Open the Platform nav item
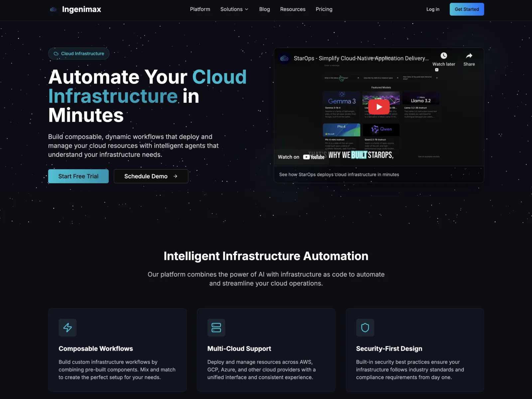 [x=200, y=9]
